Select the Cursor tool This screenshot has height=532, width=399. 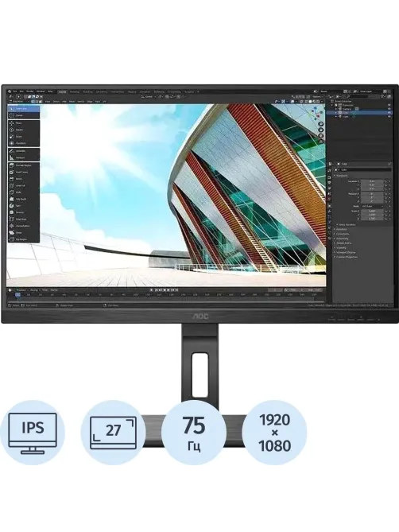coord(23,115)
